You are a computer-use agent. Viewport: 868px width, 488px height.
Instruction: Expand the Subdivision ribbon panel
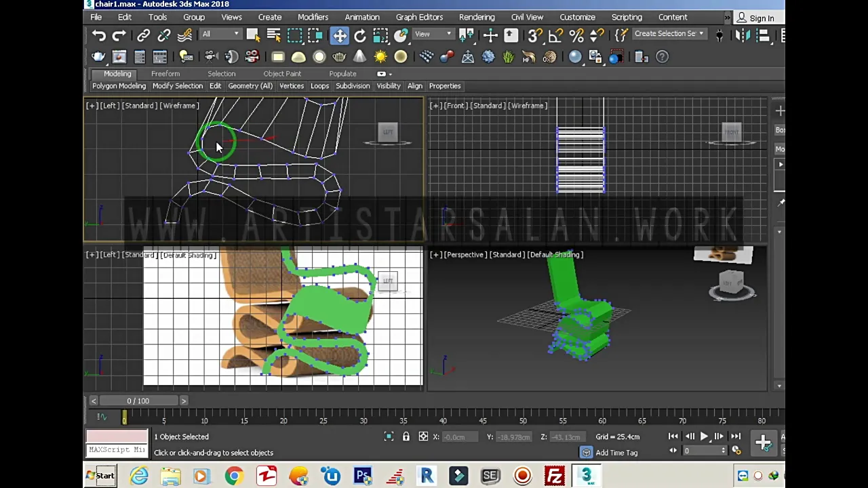pos(353,86)
